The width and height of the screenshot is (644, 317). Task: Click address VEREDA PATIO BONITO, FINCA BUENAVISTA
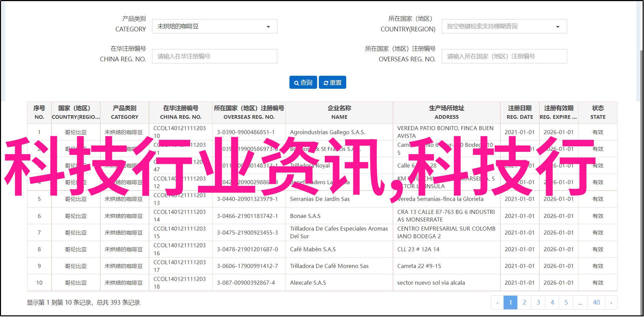(x=445, y=132)
